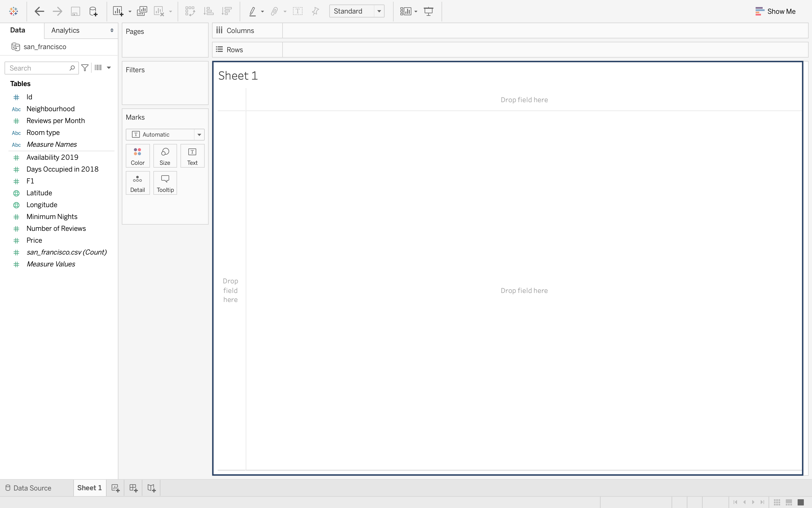Click the Text marks button
This screenshot has height=508, width=812.
pyautogui.click(x=192, y=156)
